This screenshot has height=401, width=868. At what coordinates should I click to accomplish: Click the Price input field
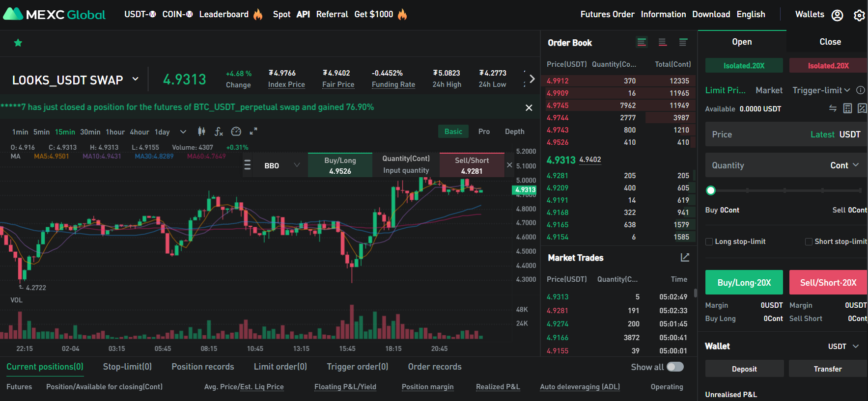pyautogui.click(x=786, y=134)
